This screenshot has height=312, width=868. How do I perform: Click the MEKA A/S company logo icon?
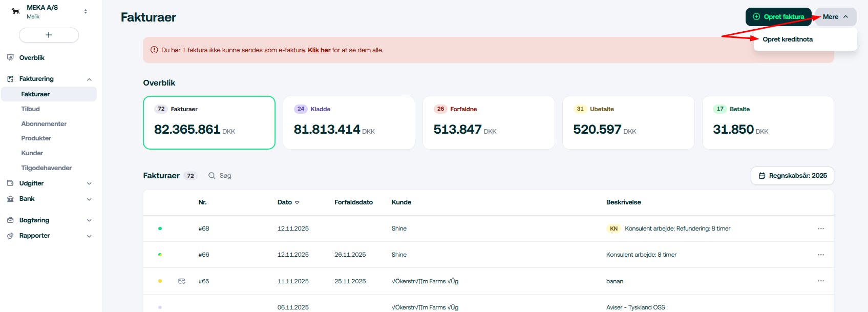tap(15, 11)
